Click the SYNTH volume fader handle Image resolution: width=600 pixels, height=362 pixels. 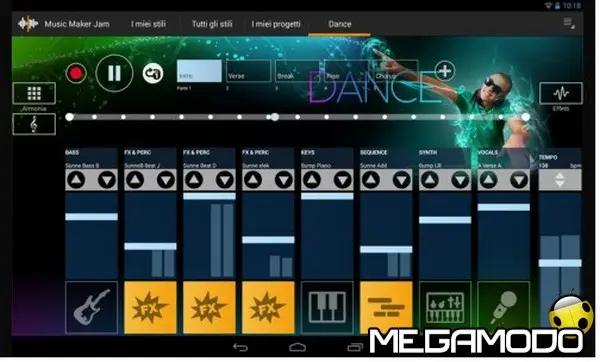pyautogui.click(x=445, y=220)
